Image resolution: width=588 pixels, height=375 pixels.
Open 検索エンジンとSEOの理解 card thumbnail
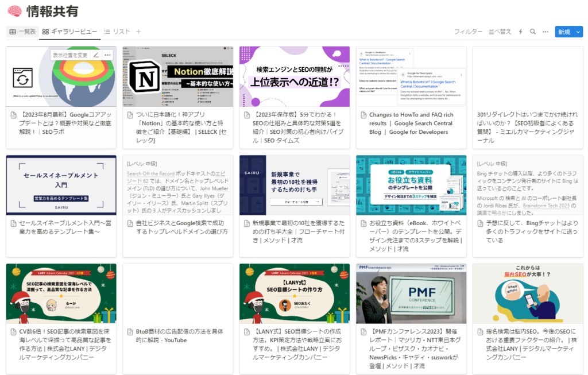[295, 76]
